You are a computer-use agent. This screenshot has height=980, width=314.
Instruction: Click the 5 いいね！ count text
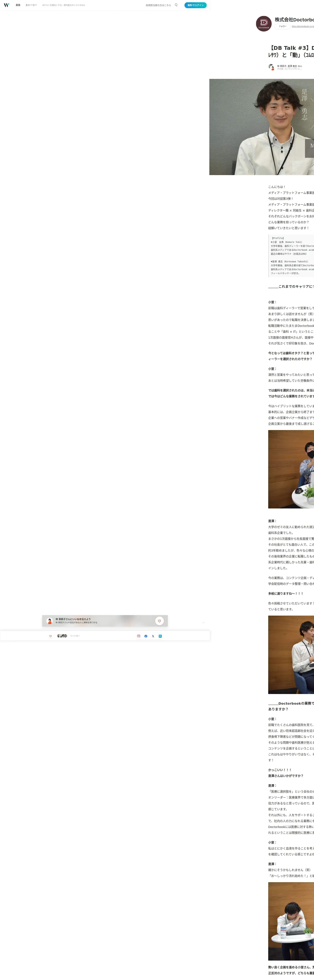pyautogui.click(x=75, y=636)
